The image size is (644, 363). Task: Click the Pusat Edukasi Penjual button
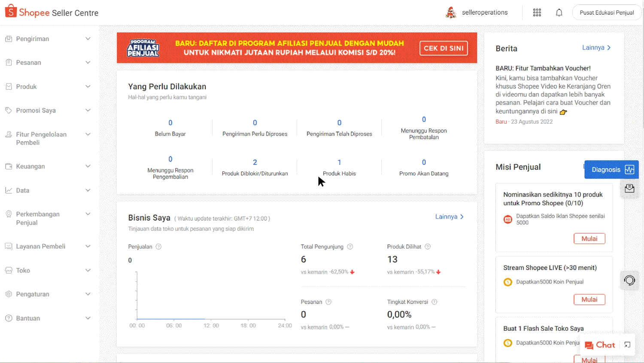tap(606, 12)
